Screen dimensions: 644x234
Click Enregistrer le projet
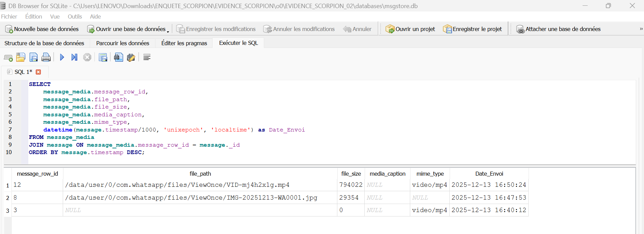(472, 29)
